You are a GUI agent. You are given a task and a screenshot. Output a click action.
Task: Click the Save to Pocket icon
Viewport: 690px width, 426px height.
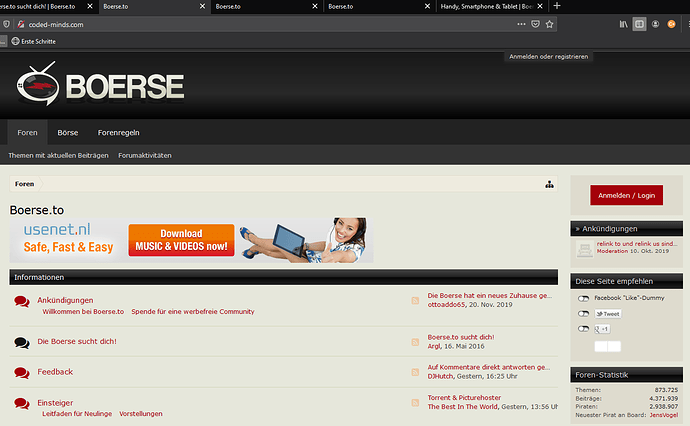click(x=536, y=24)
